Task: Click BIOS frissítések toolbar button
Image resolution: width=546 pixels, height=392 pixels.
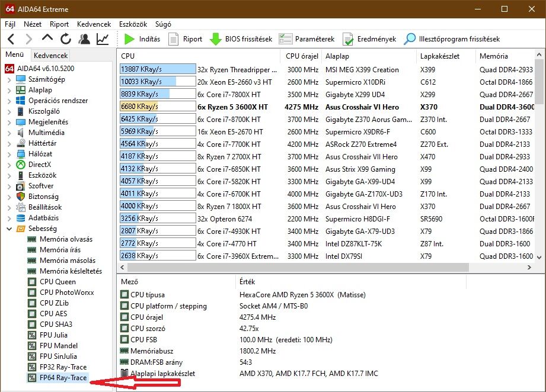Action: coord(241,39)
